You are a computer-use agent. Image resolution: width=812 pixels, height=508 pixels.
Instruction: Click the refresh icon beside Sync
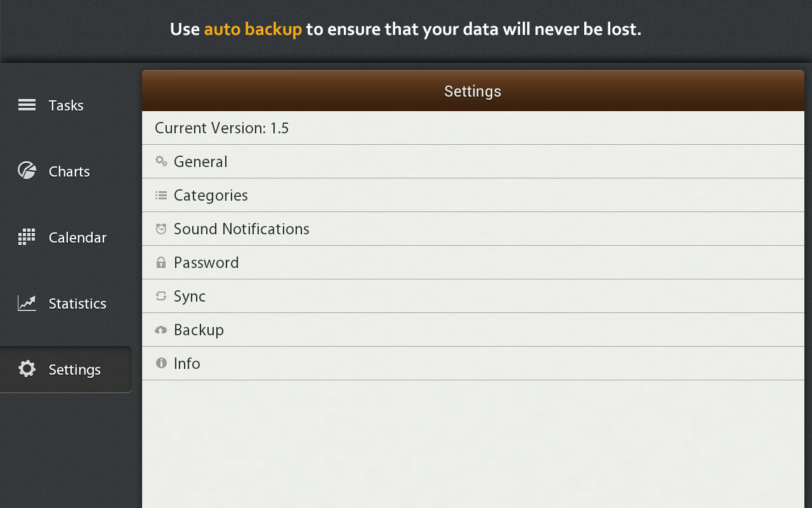161,295
